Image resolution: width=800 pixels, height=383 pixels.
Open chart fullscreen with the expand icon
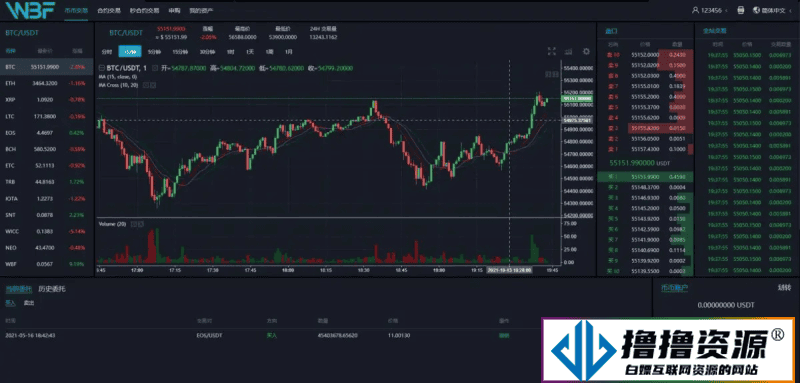coord(551,51)
